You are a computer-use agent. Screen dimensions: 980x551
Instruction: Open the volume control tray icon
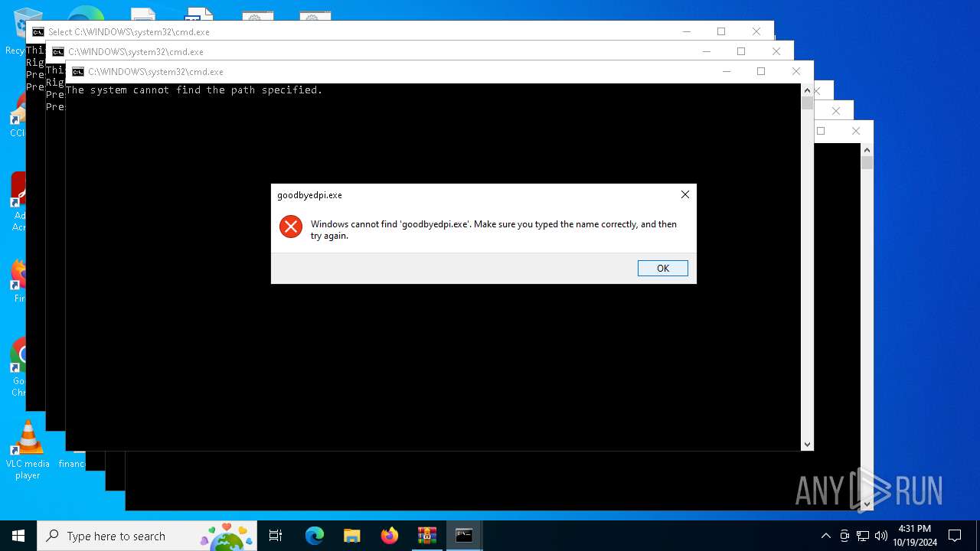(x=881, y=536)
